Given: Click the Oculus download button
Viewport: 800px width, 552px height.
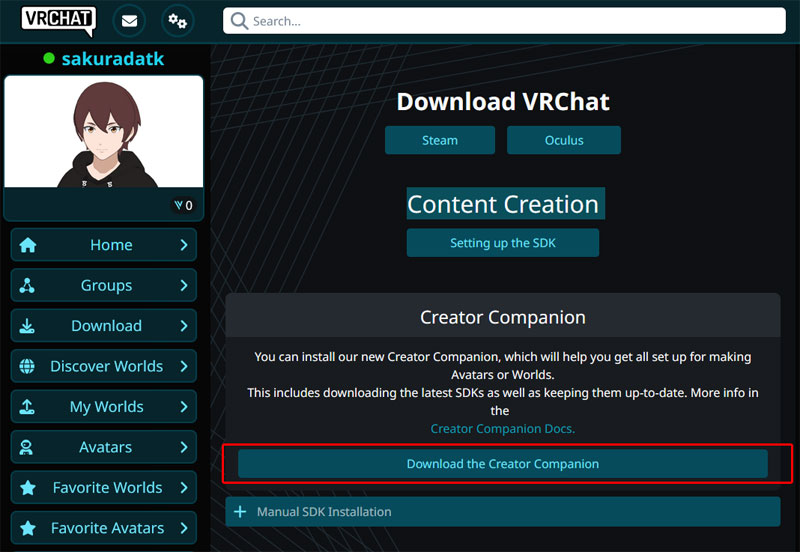Looking at the screenshot, I should tap(564, 140).
